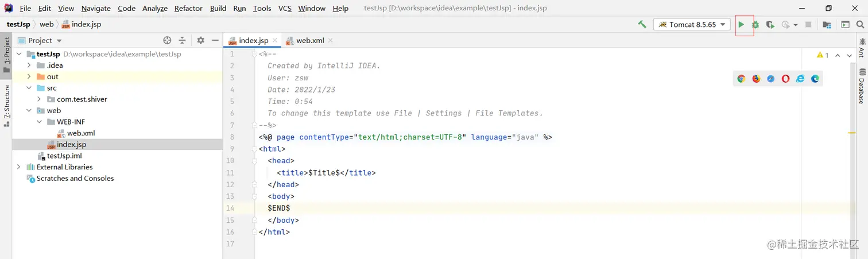Open the Ant tool window

point(862,47)
